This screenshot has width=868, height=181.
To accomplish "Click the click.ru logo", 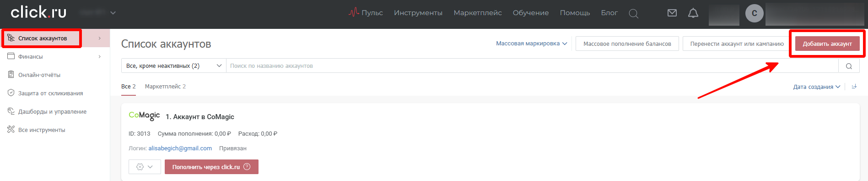I will [38, 12].
